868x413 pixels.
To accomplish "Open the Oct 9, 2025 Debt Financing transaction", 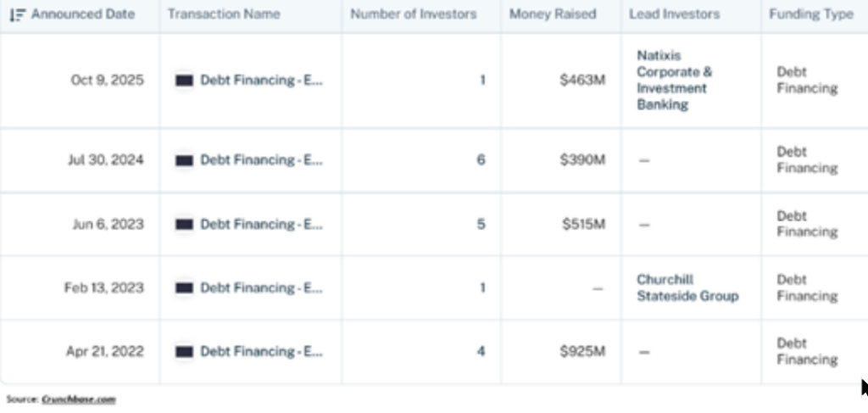I will tap(261, 81).
